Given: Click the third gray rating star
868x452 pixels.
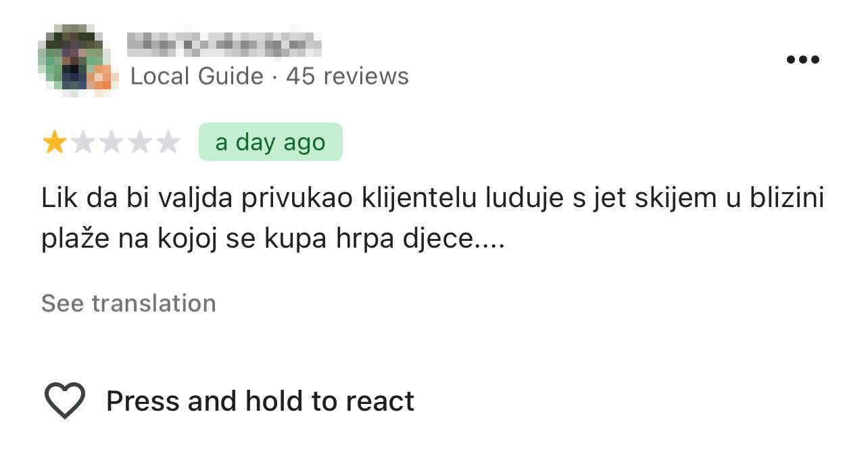Looking at the screenshot, I should tap(111, 142).
